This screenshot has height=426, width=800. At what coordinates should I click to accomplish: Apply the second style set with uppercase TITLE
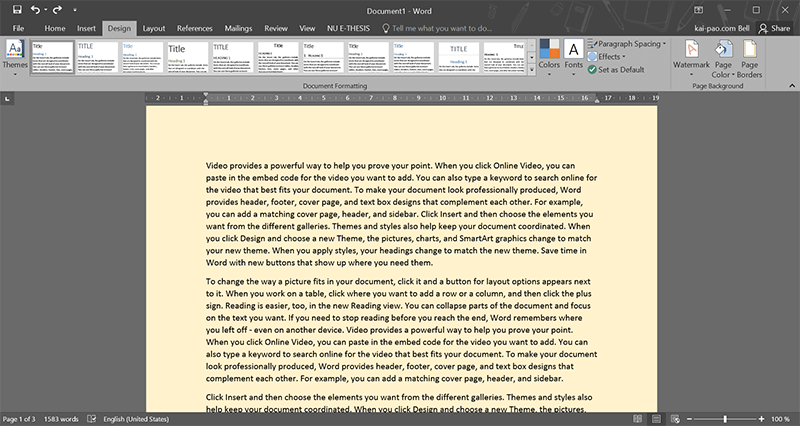(97, 57)
